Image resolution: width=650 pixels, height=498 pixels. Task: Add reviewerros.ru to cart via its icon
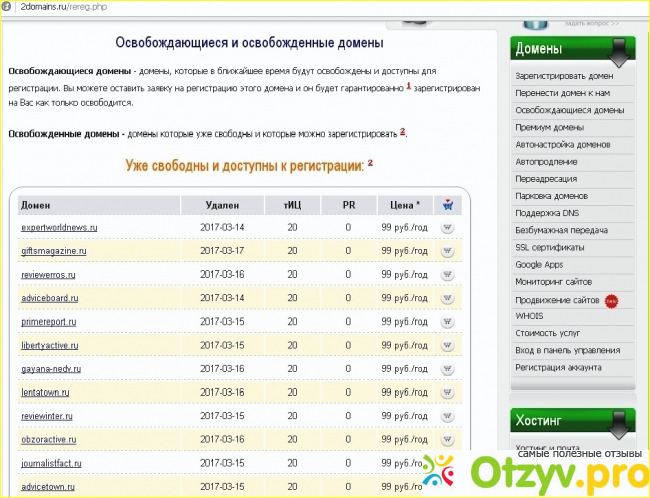pyautogui.click(x=447, y=275)
